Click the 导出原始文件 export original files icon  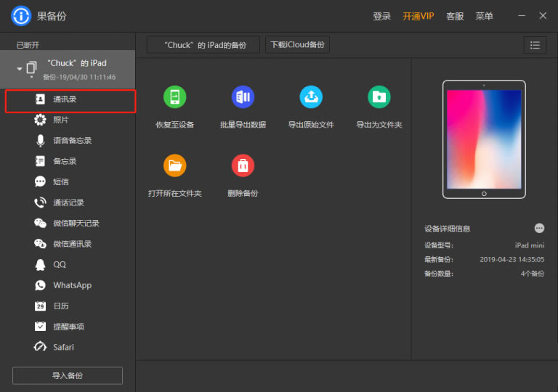tap(311, 97)
